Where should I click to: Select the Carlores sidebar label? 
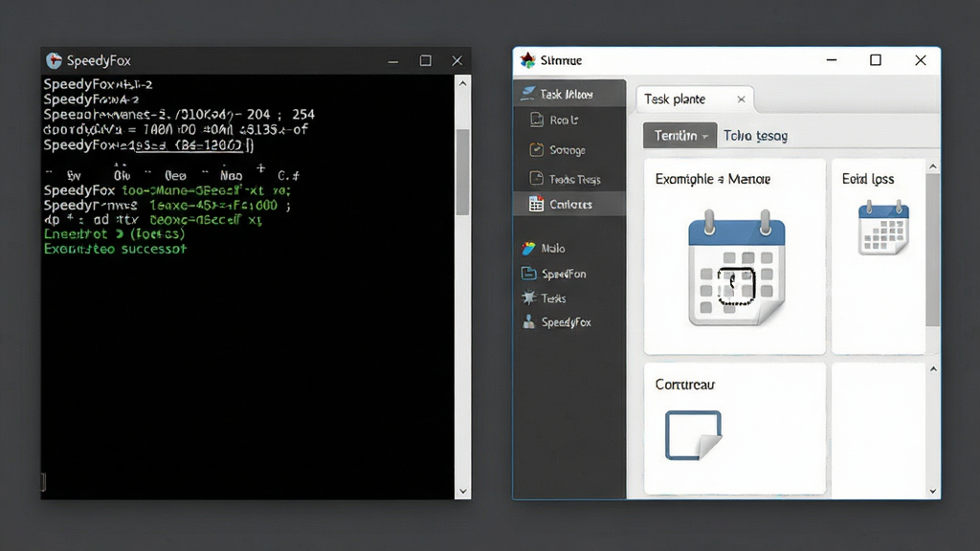570,205
